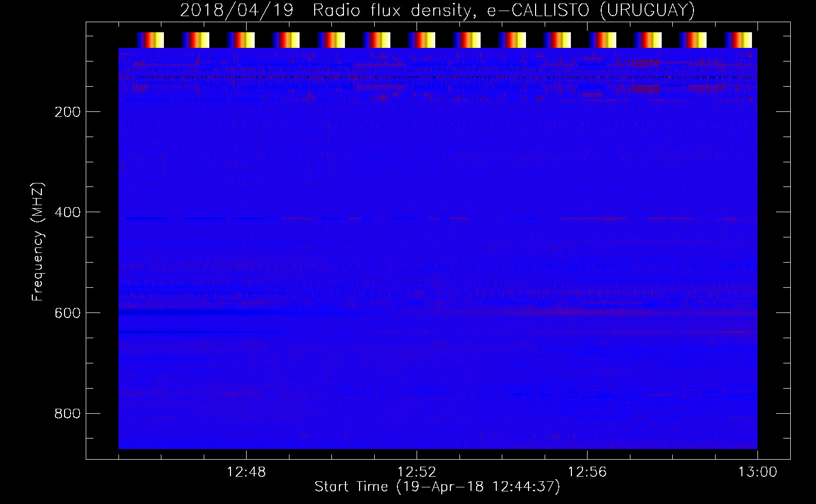The height and width of the screenshot is (504, 816).
Task: Click the "12:48" time tick label
Action: point(246,472)
